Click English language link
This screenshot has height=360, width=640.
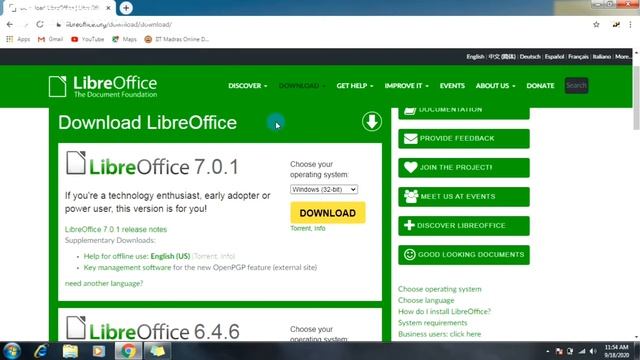(x=475, y=57)
